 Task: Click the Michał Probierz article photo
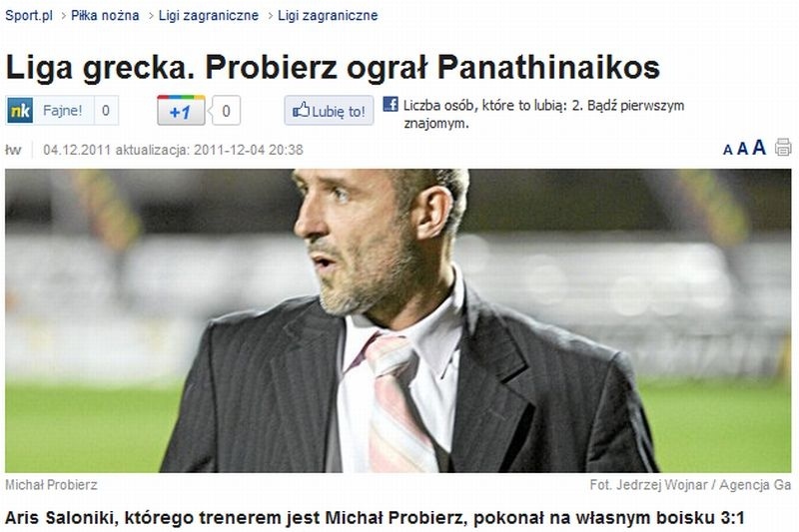pos(398,320)
